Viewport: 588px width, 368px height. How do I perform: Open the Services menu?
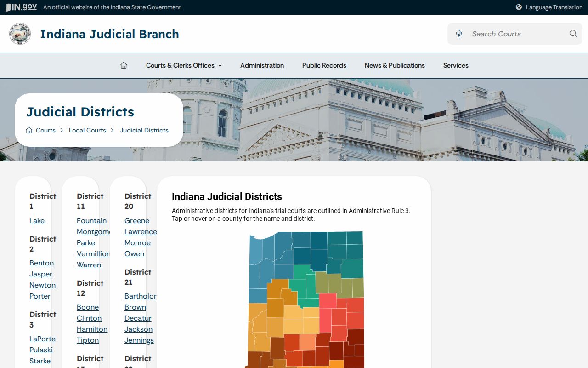[456, 65]
